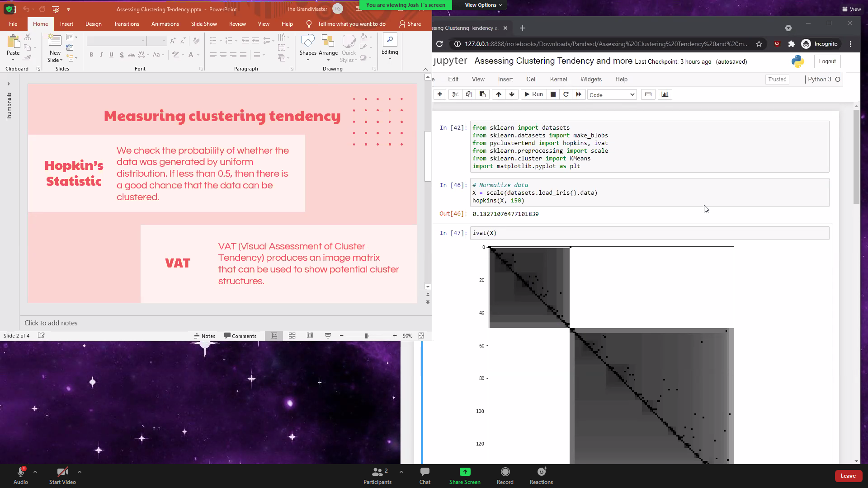Interrupt the kernel with the stop icon

pyautogui.click(x=553, y=94)
